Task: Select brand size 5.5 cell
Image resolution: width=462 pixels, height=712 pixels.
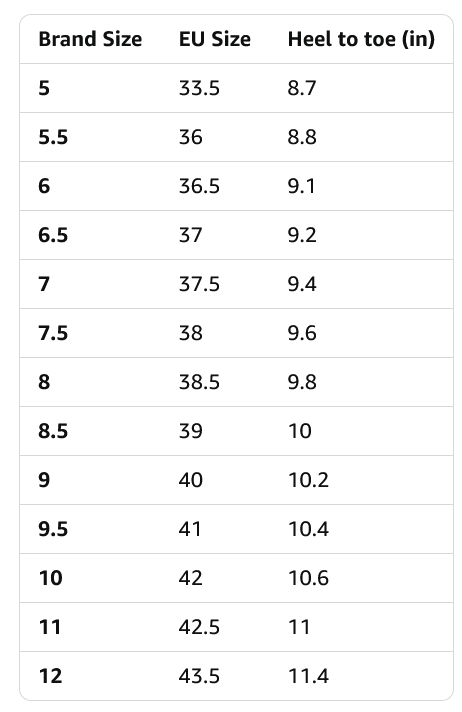Action: pyautogui.click(x=53, y=137)
